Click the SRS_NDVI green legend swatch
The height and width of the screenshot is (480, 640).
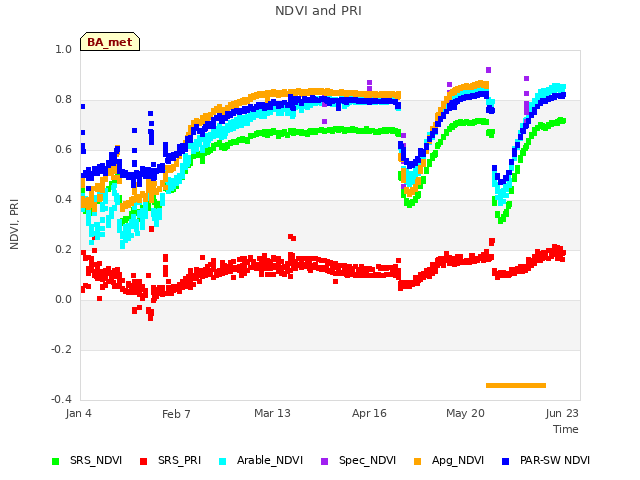56,461
